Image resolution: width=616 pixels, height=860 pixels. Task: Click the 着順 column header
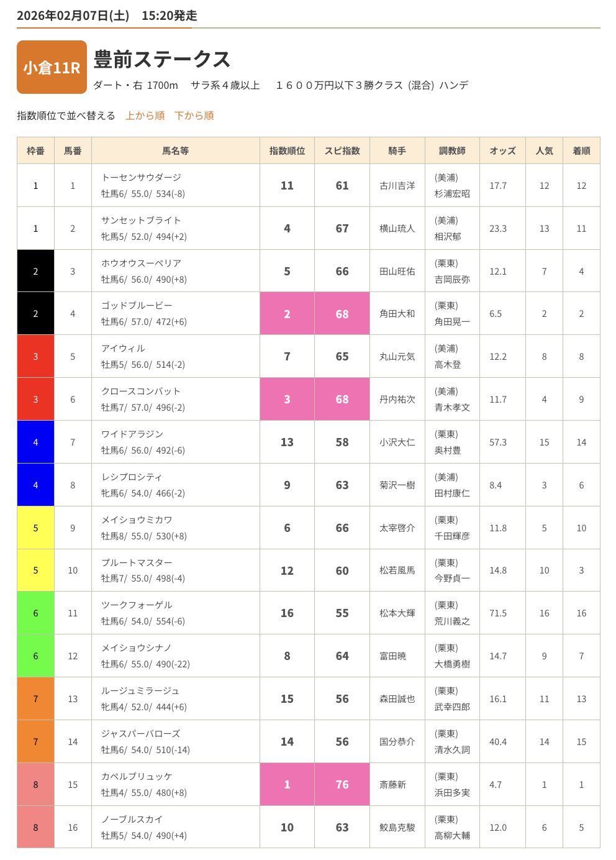pos(581,150)
